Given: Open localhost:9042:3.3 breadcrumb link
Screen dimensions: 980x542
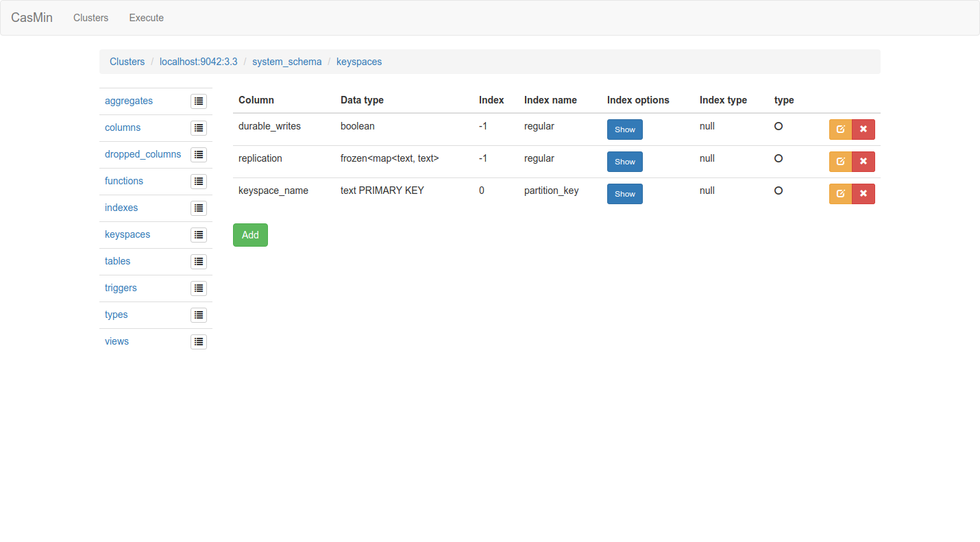Looking at the screenshot, I should pyautogui.click(x=199, y=62).
